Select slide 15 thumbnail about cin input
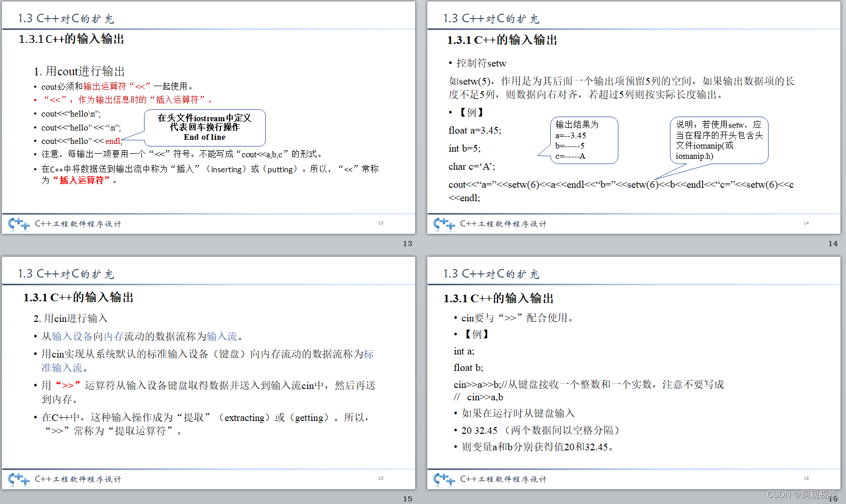846x504 pixels. tap(209, 373)
